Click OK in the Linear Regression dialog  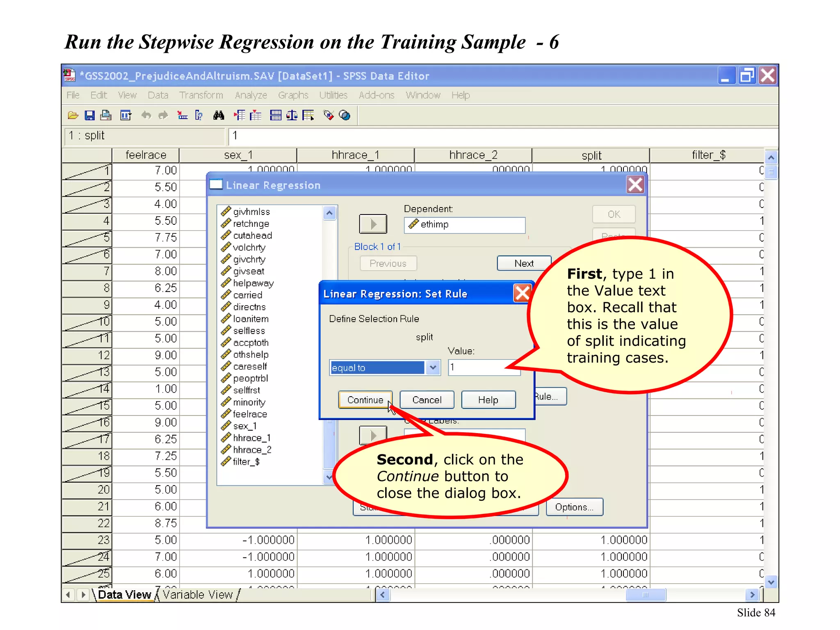pos(614,214)
